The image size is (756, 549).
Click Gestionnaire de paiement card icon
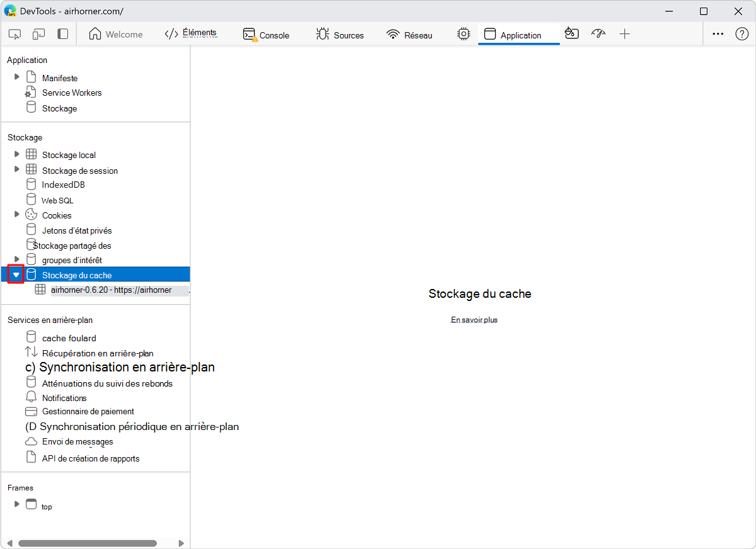point(31,412)
